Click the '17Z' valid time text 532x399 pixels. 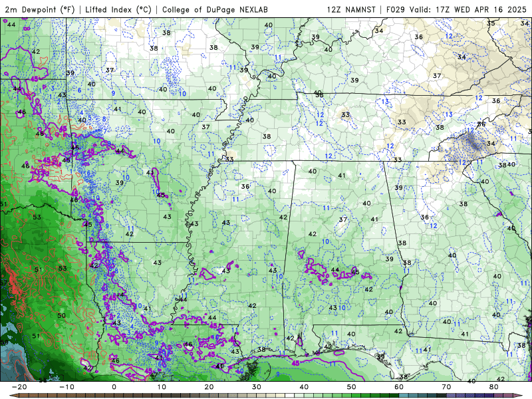pyautogui.click(x=444, y=9)
